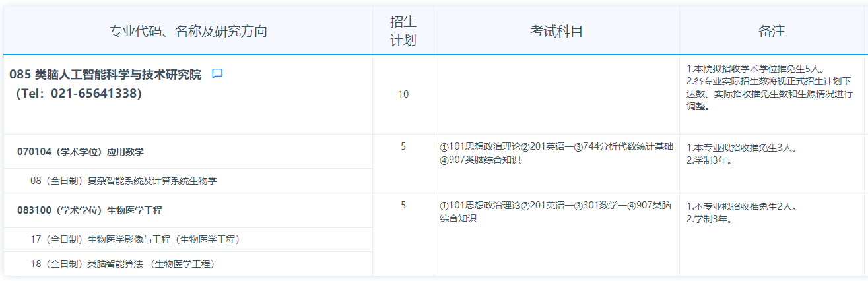
Task: Click exam subjects containing 301数学一
Action: pos(556,212)
